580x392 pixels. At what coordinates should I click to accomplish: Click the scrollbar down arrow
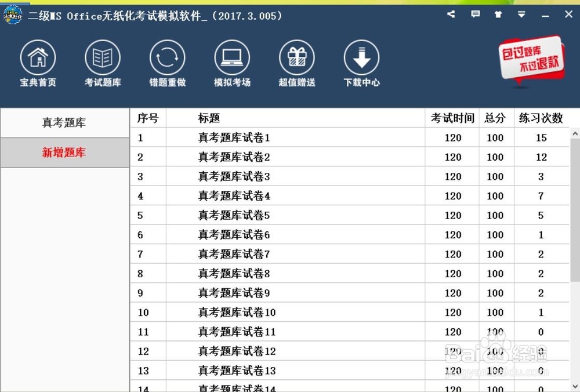point(576,387)
